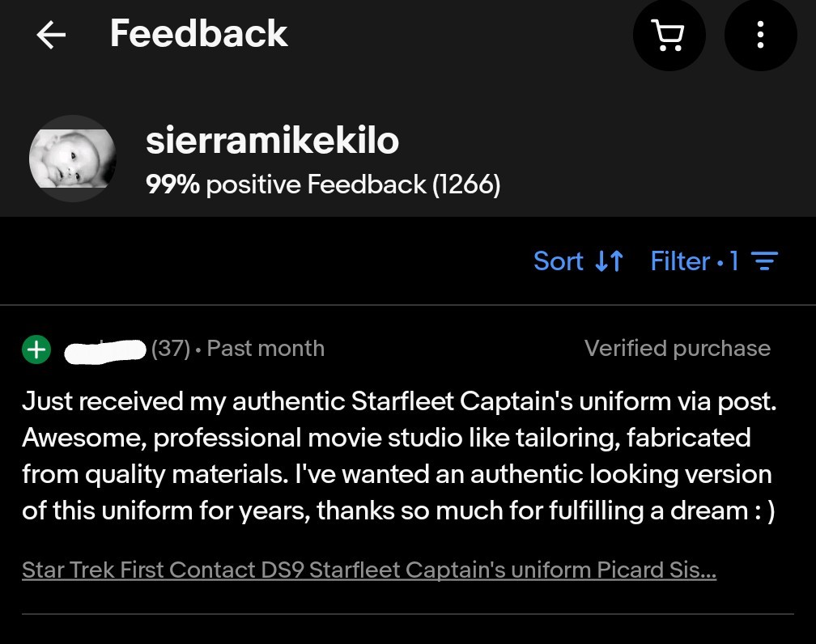The height and width of the screenshot is (644, 816).
Task: Click the Verified purchase label
Action: coord(677,349)
